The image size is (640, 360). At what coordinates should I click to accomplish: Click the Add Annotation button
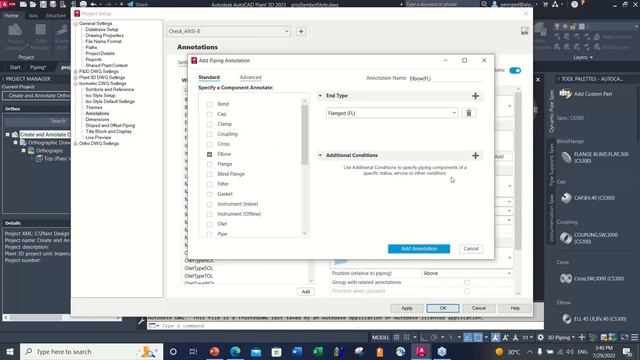click(419, 249)
